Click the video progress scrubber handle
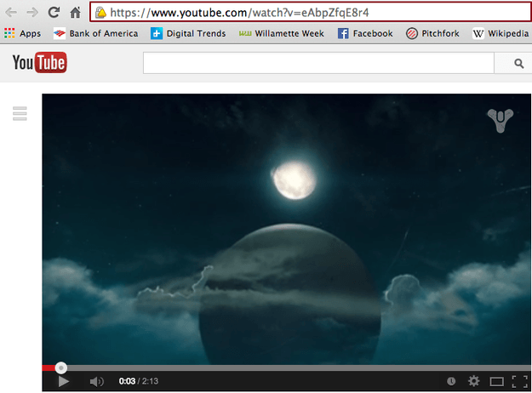Screen dimensions: 532x393 point(61,367)
